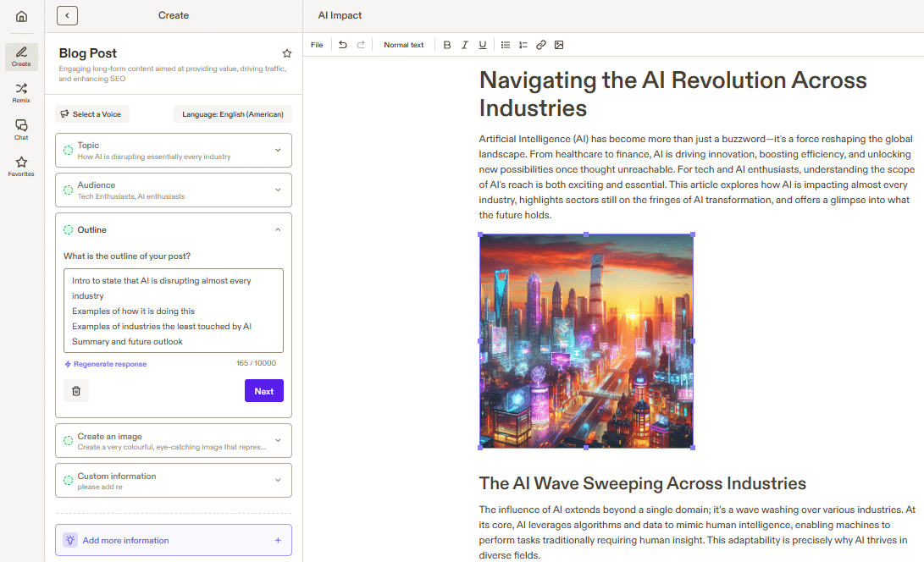The width and height of the screenshot is (924, 562).
Task: Click the bottom-left image resize handle
Action: 480,448
